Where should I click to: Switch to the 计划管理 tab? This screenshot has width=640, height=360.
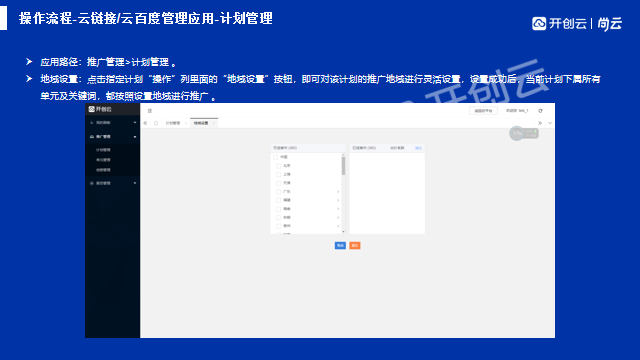click(x=173, y=123)
